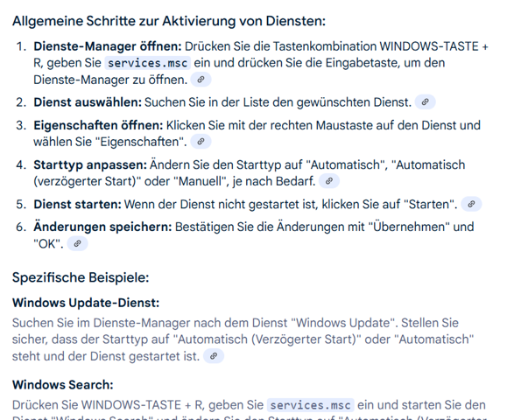Viewport: 507px width, 420px height.
Task: Open source link after Änderungen speichern step
Action: (77, 243)
